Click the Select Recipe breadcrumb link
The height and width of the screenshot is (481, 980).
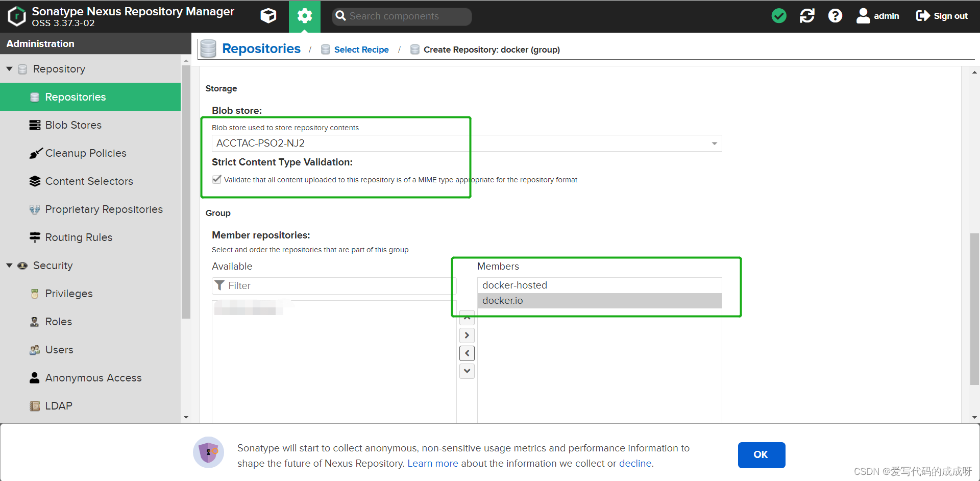pos(361,50)
